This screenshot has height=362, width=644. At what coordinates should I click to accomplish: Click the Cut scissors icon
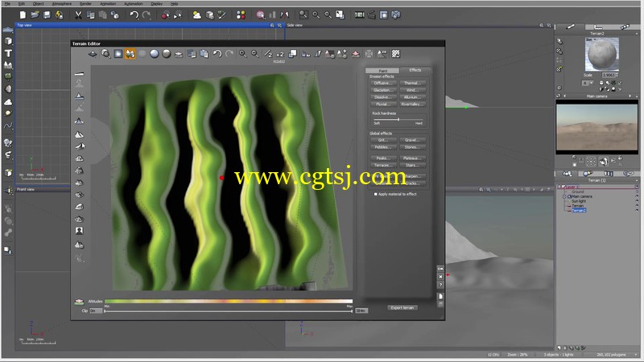point(78,15)
